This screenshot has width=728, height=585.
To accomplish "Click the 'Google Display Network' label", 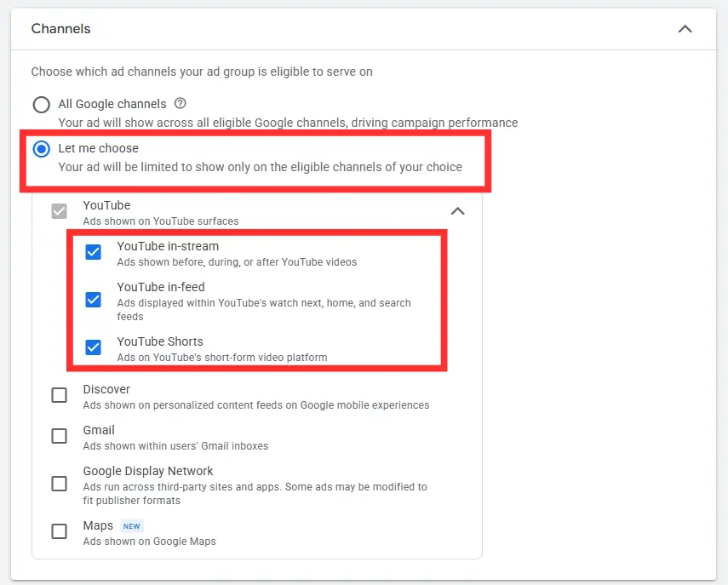I will [147, 471].
